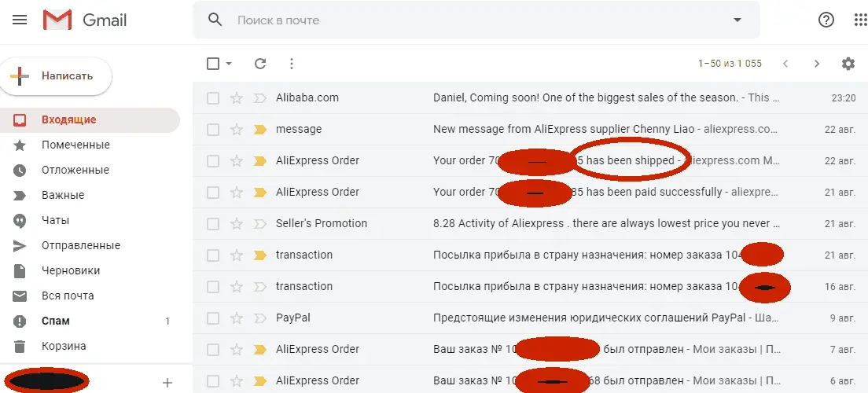
Task: Star the message sender email
Action: tap(237, 130)
